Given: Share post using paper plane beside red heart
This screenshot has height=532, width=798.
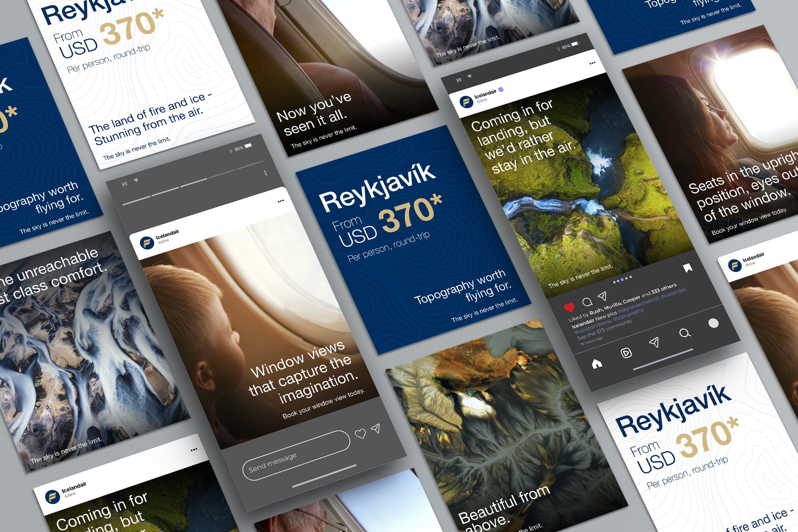Looking at the screenshot, I should [602, 296].
